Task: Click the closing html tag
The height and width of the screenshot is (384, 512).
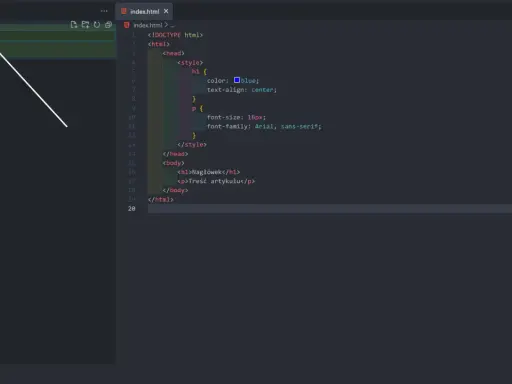Action: click(161, 200)
